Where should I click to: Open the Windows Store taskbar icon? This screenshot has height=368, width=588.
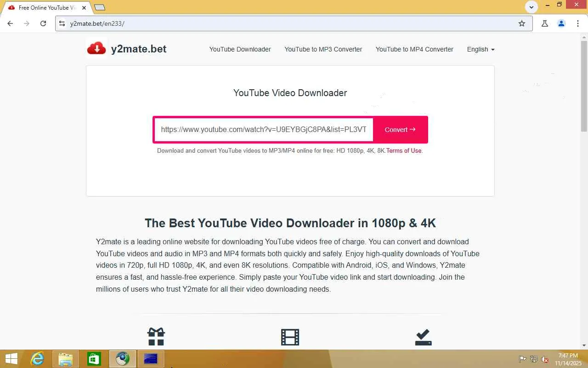(94, 359)
